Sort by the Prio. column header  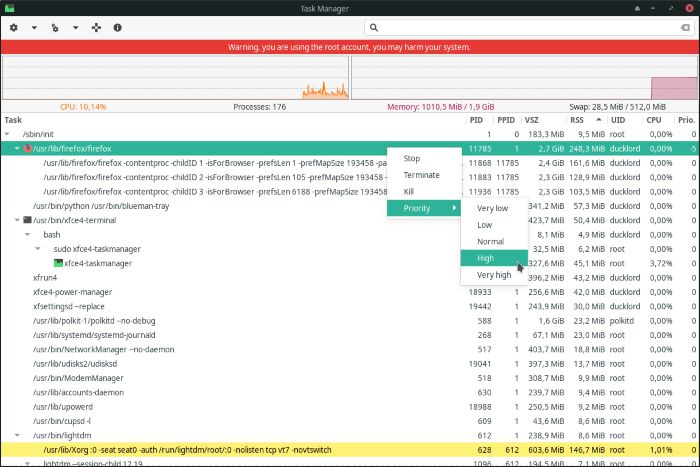(687, 120)
